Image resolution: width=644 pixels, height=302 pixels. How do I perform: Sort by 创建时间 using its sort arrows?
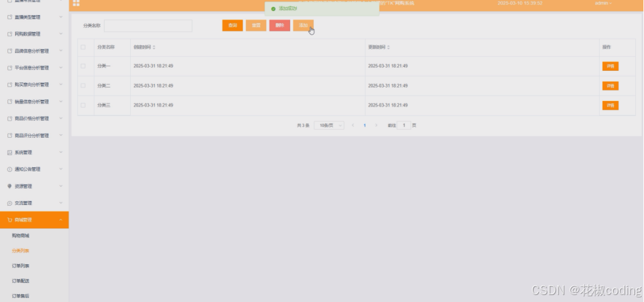click(154, 48)
